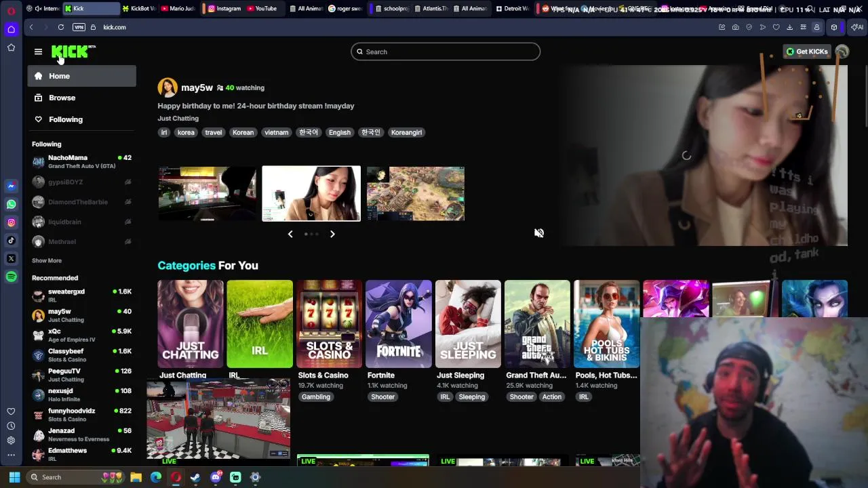The height and width of the screenshot is (488, 868).
Task: Select the strategy game stream thumbnail in carousel
Action: pos(416,194)
